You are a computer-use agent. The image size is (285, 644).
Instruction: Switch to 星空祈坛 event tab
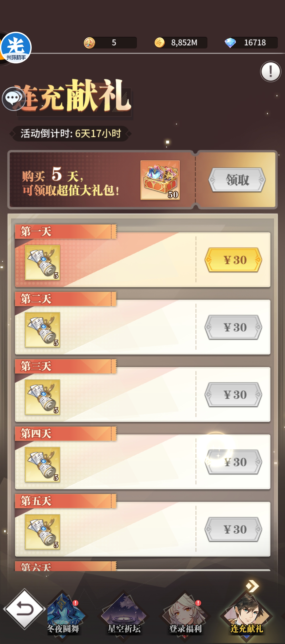(x=124, y=614)
